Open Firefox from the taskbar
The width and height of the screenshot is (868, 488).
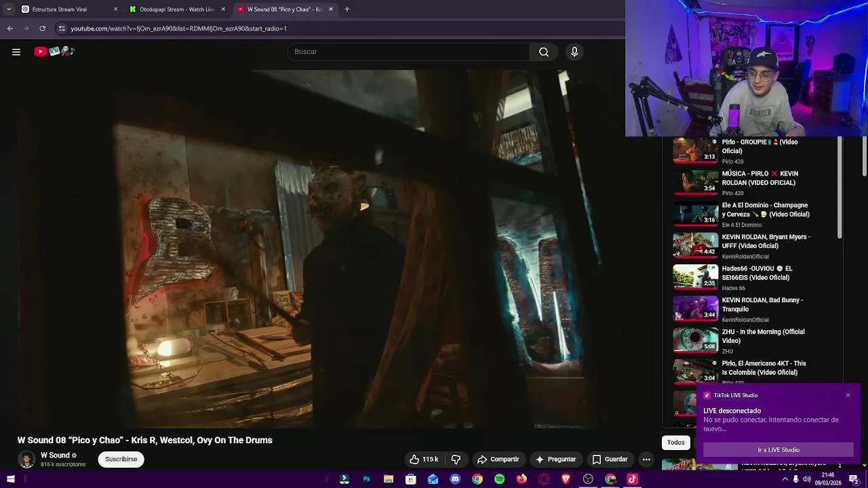coord(521,479)
